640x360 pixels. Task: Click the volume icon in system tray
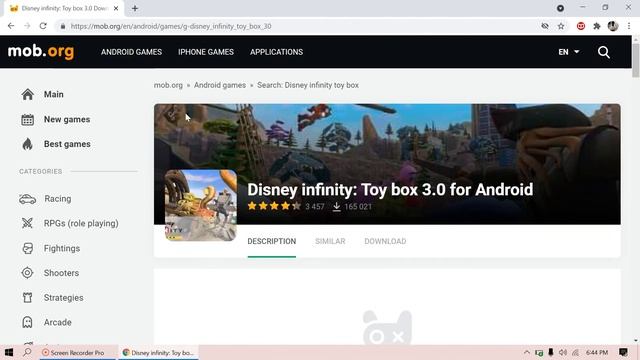coord(563,352)
